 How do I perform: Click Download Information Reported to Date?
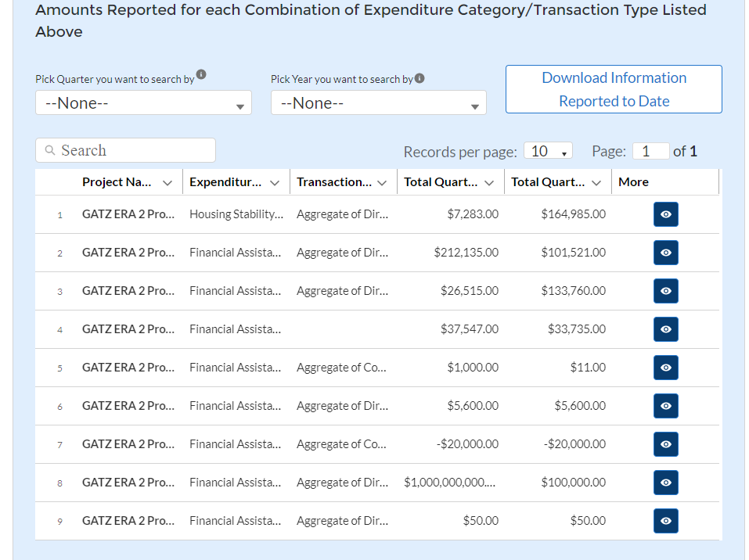point(614,89)
